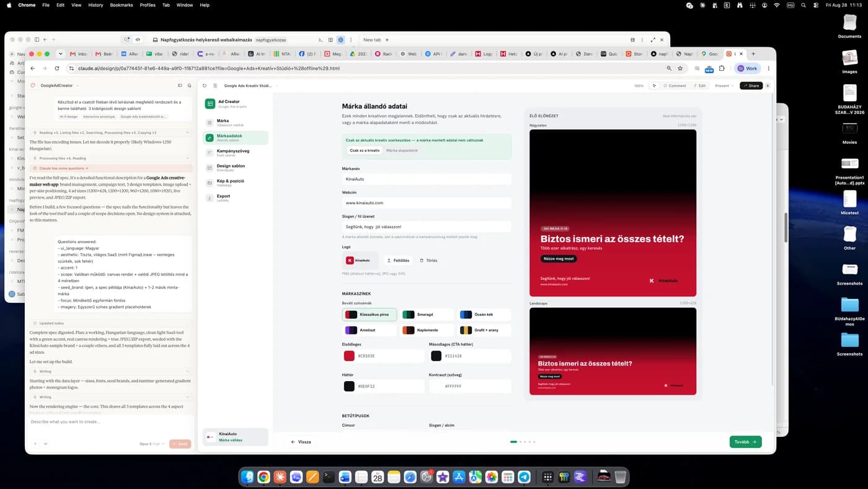The width and height of the screenshot is (868, 489).
Task: Expand the Chrome tab search dropdown
Action: click(60, 54)
